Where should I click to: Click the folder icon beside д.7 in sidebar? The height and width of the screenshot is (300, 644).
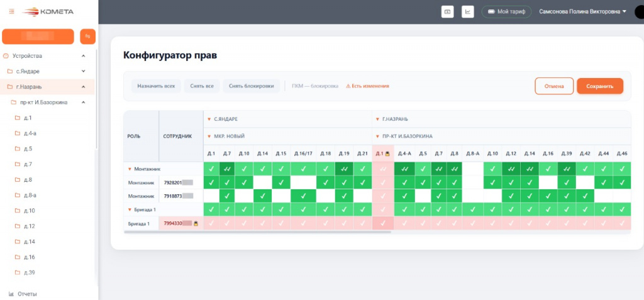[x=18, y=164]
